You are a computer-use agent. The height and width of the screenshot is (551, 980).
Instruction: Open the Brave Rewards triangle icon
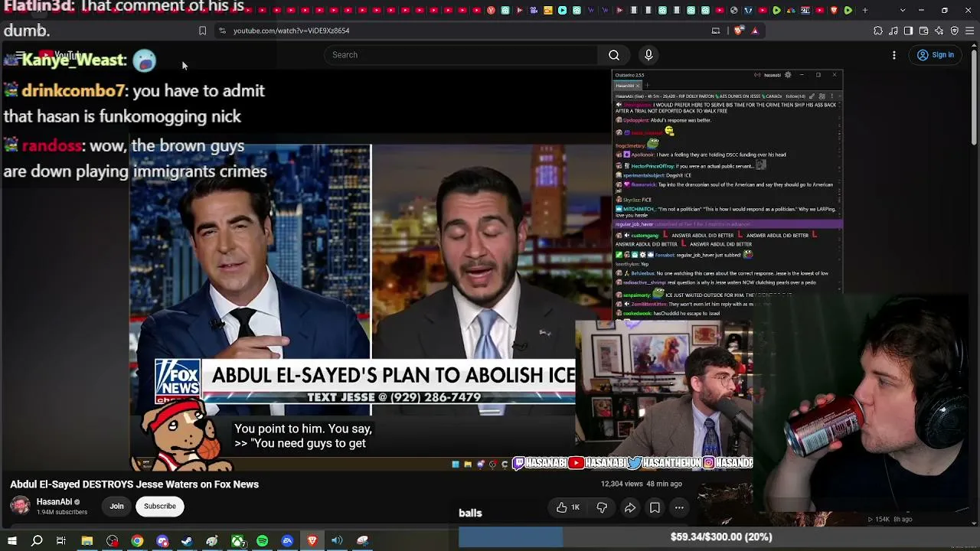[755, 31]
